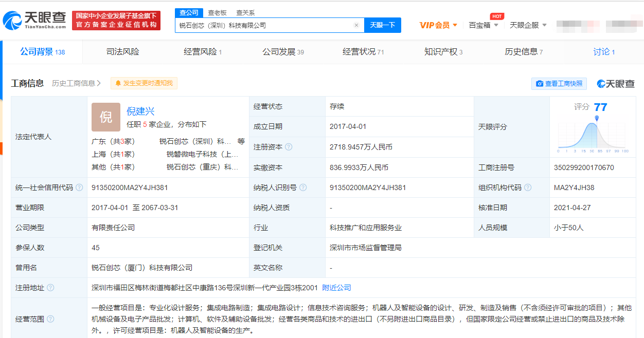The image size is (644, 338).
Task: Click the help icon beside 纳税人识别号
Action: (x=303, y=187)
